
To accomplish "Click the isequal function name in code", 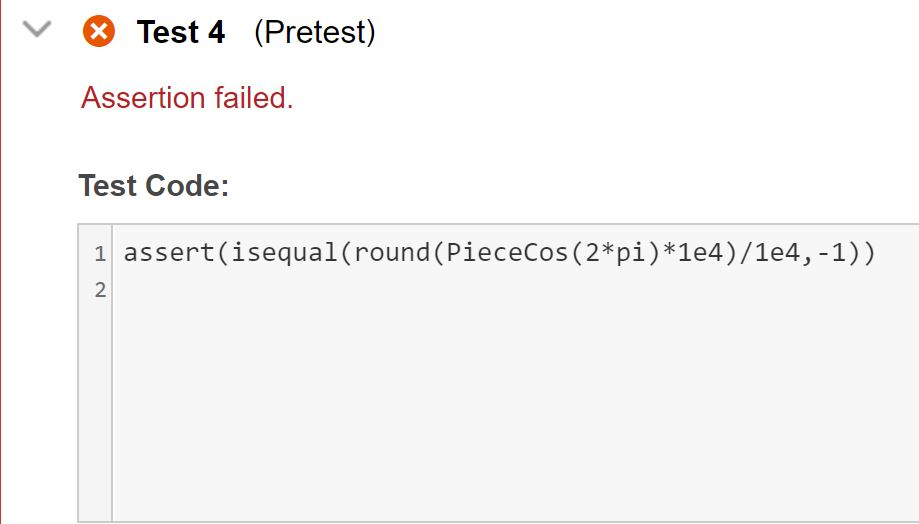I will pyautogui.click(x=285, y=253).
